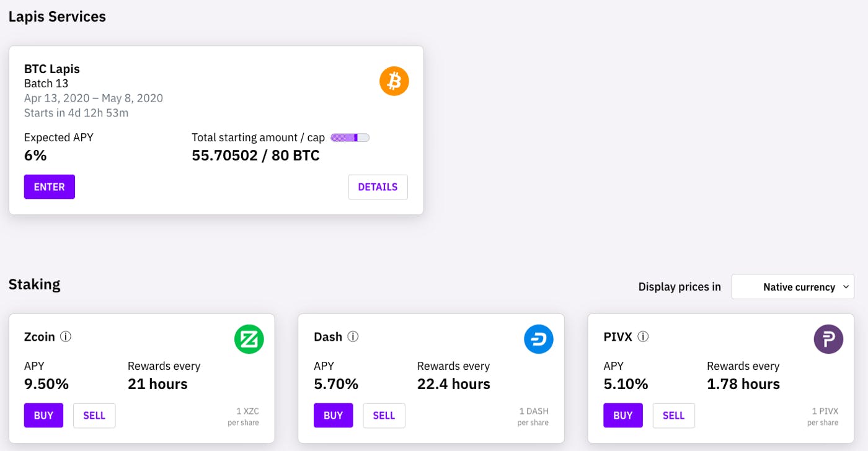
Task: Click the Staking section heading
Action: [x=34, y=285]
